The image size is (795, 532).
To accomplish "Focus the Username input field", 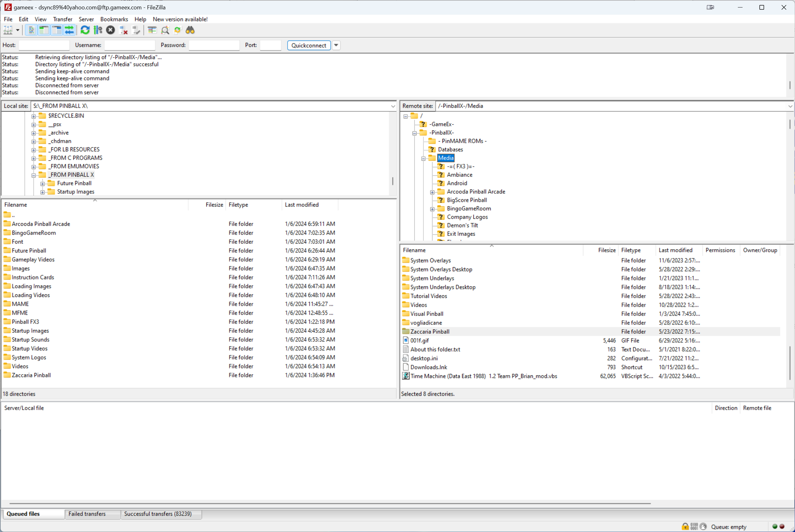I will click(130, 45).
